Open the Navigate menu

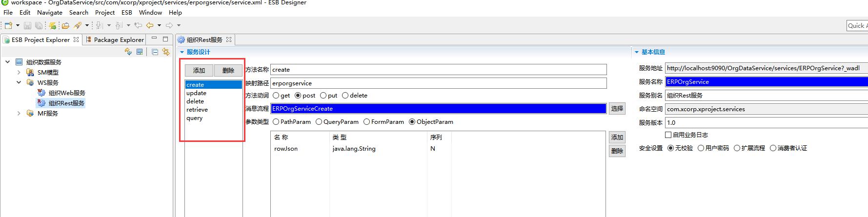pos(50,12)
